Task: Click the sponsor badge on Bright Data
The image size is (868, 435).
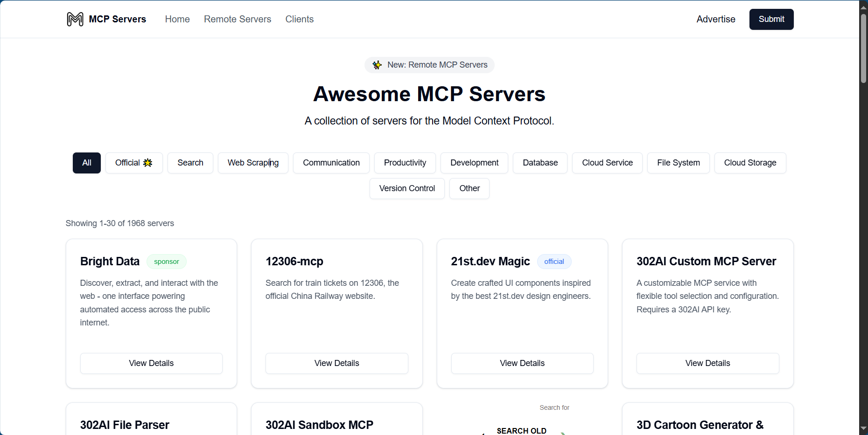Action: point(167,262)
